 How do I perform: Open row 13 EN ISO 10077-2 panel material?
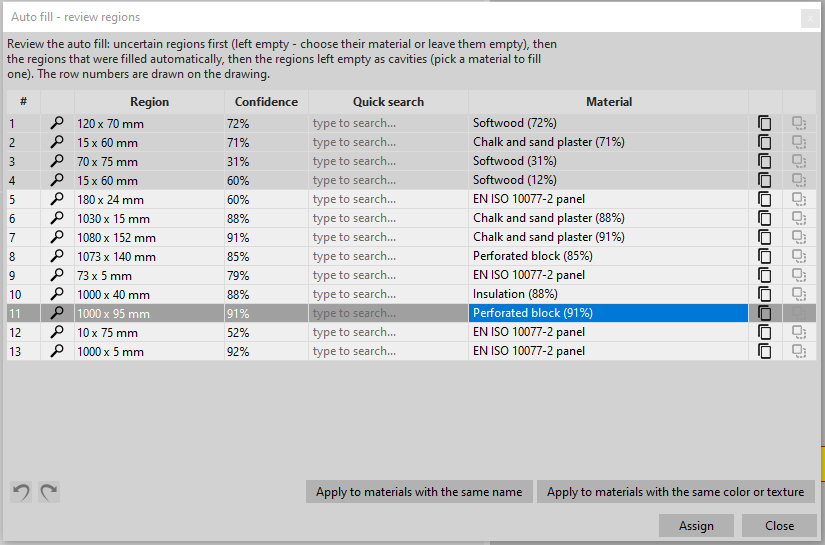click(x=608, y=351)
